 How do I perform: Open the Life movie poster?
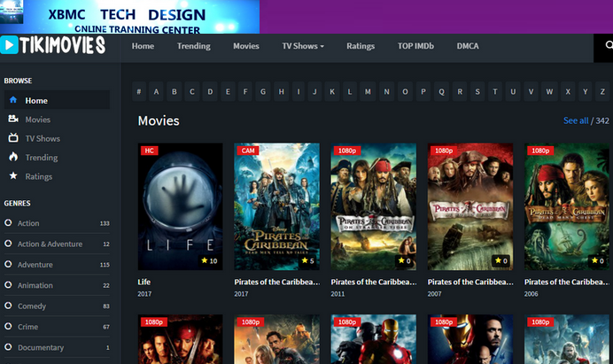coord(180,206)
